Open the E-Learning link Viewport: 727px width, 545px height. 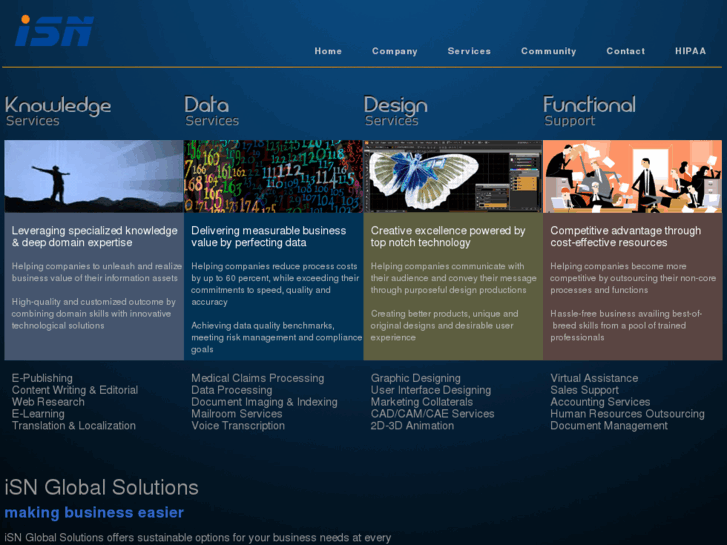pyautogui.click(x=38, y=414)
